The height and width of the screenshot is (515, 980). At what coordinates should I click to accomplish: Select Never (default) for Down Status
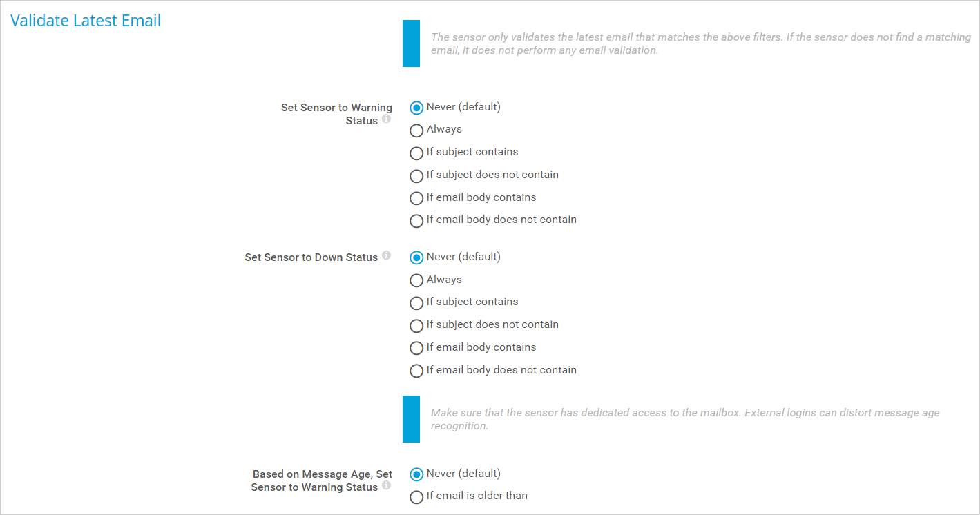pos(416,257)
